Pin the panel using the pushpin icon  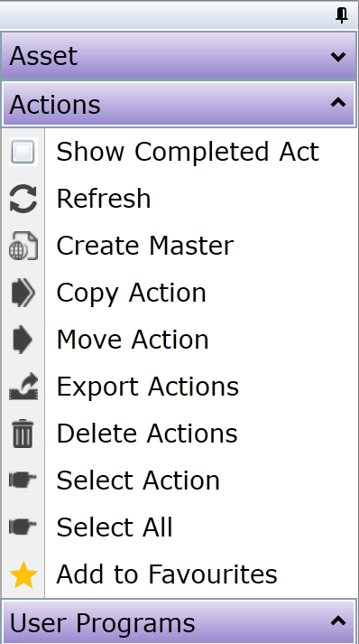click(x=341, y=15)
